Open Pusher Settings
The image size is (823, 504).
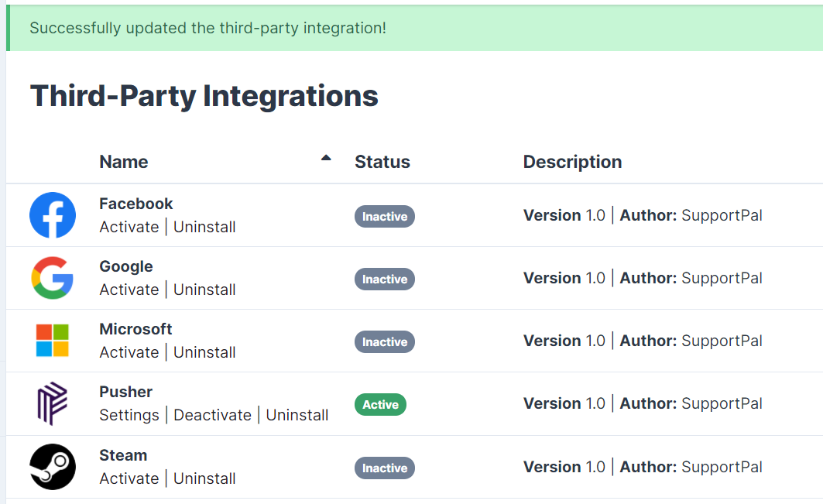tap(129, 415)
